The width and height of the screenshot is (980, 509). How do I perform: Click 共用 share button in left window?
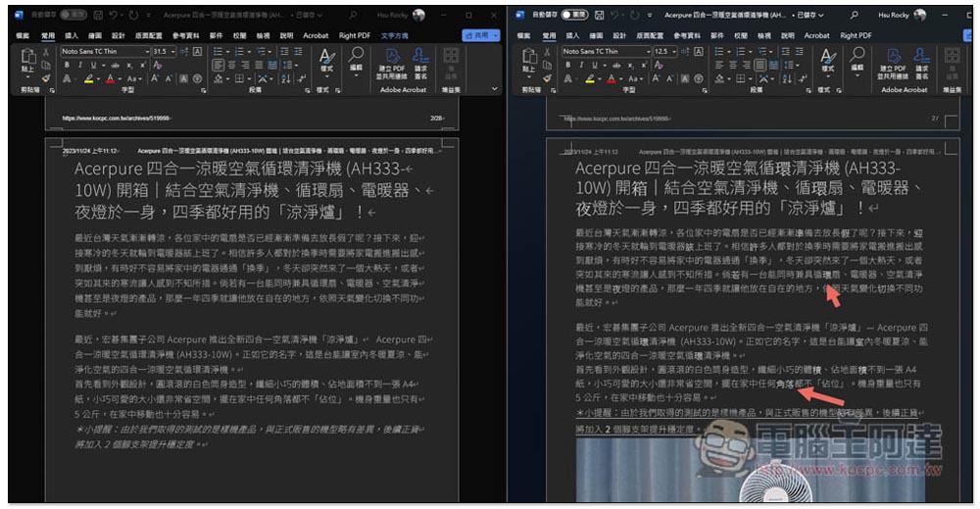coord(480,35)
